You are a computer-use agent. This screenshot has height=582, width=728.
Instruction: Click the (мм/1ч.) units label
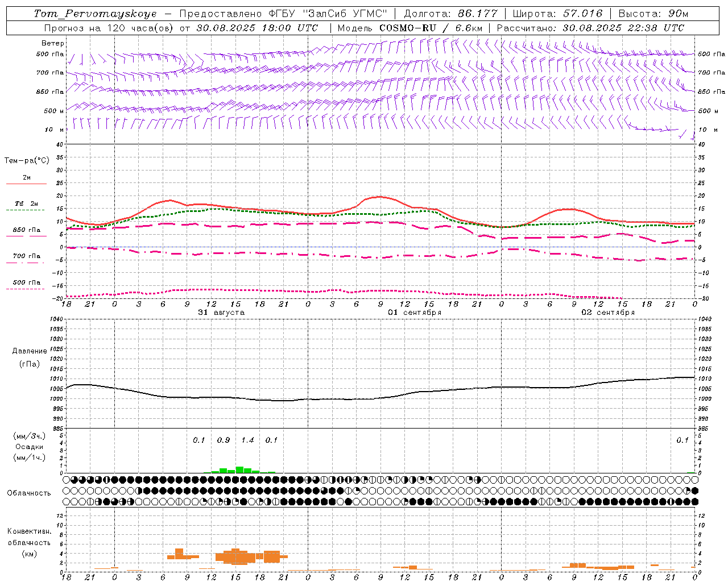[30, 458]
